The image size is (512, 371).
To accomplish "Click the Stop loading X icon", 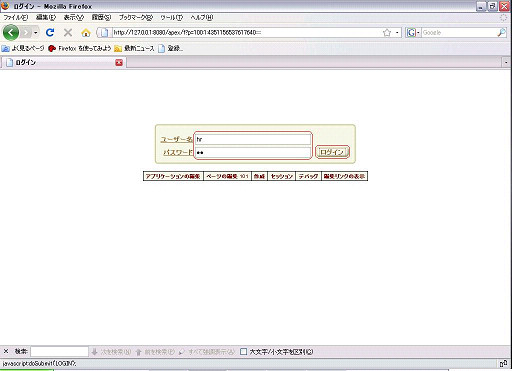I will click(68, 32).
